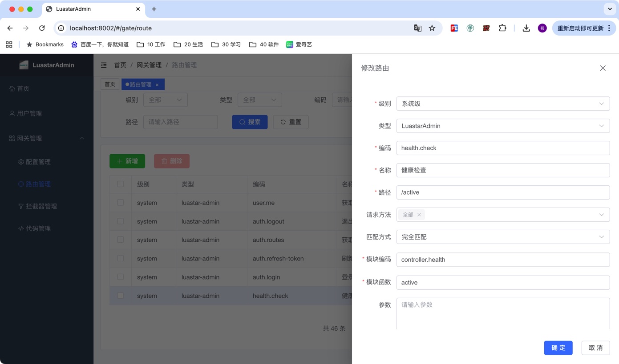This screenshot has height=364, width=619.
Task: Check the auth.logout row checkbox
Action: pyautogui.click(x=120, y=221)
